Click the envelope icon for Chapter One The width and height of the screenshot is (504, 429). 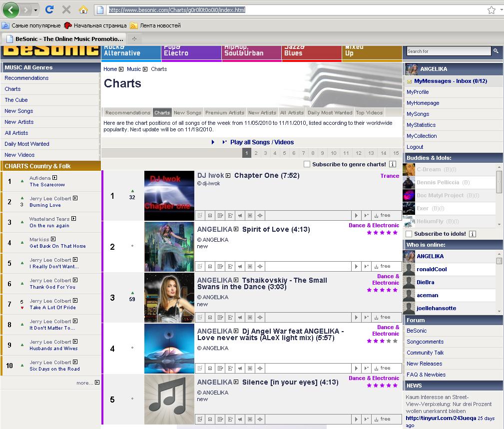point(210,215)
